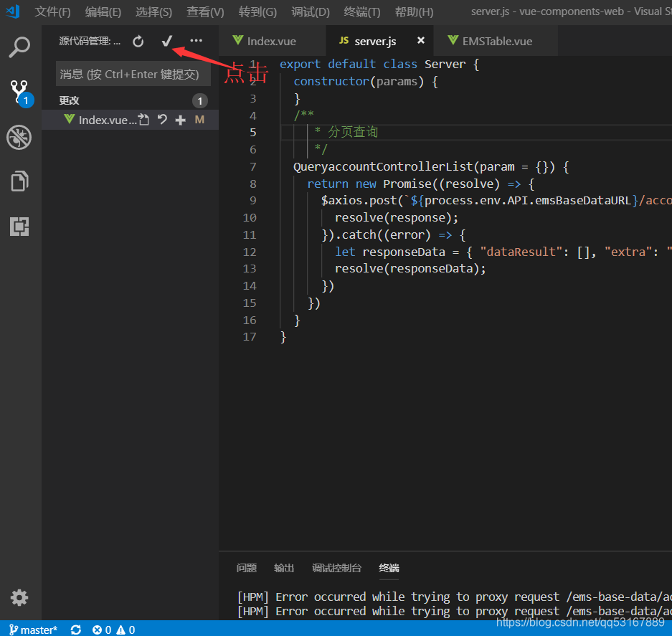Close the server.js tab
672x636 pixels.
click(x=421, y=40)
